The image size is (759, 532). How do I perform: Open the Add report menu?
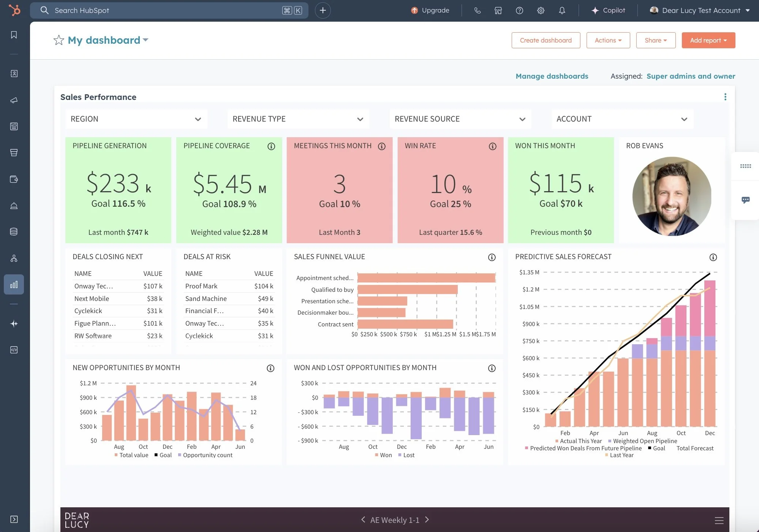(x=708, y=40)
